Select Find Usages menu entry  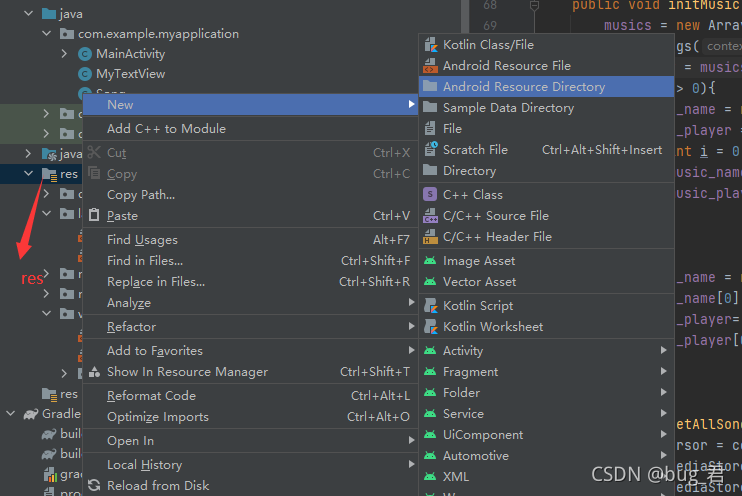(x=250, y=240)
